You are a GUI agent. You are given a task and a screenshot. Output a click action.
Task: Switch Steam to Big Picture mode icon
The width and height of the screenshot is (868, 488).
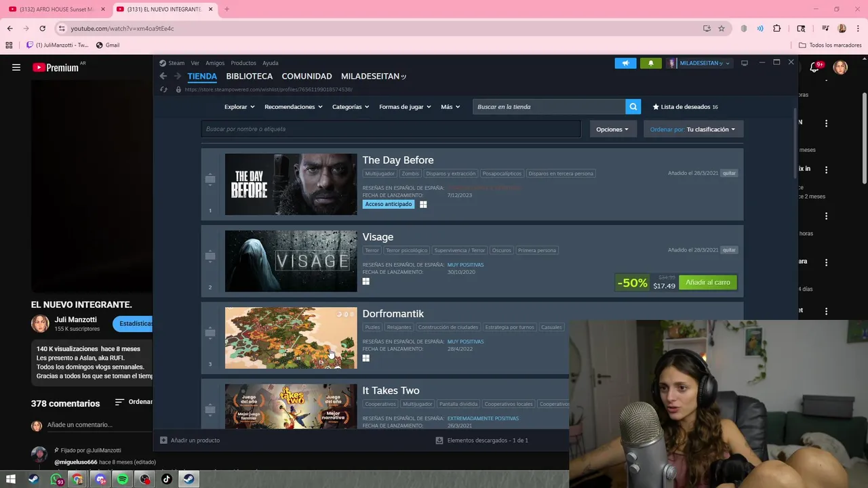click(744, 63)
